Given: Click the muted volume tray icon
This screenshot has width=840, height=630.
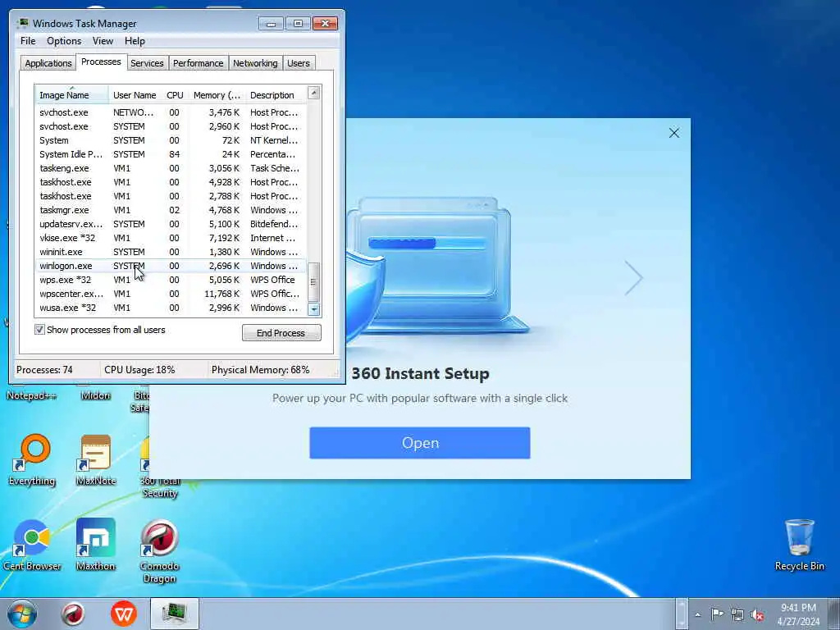Looking at the screenshot, I should [x=757, y=614].
